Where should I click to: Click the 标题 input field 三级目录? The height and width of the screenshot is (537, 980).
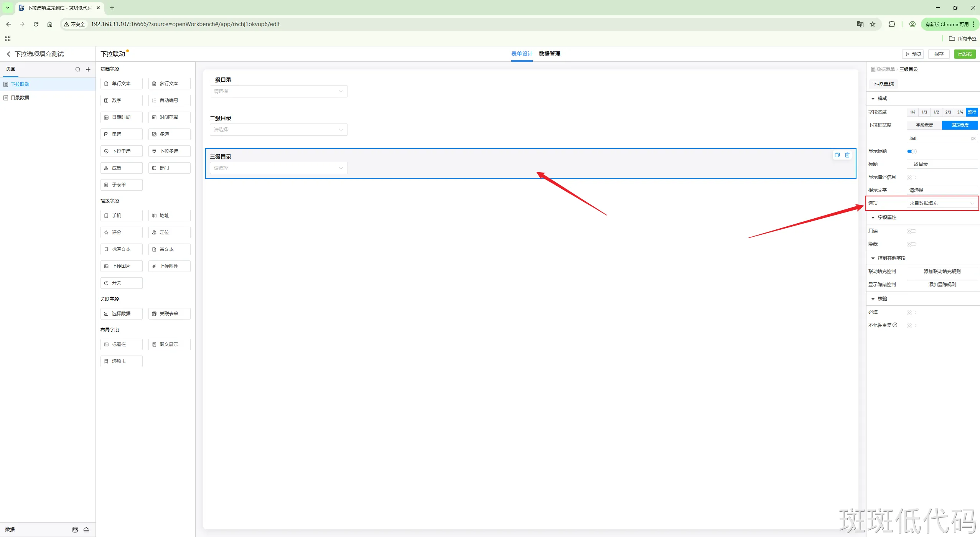point(942,164)
